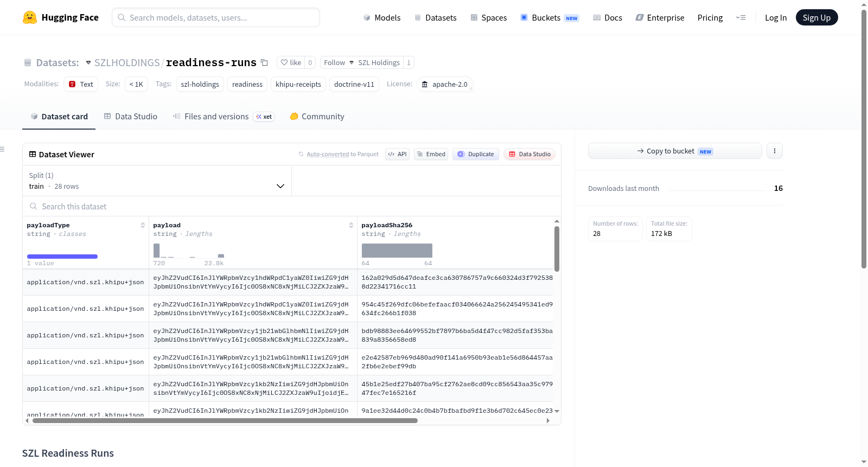Select the cell starting 162a029d5d647deafce3
This screenshot has height=467, width=868.
457,282
